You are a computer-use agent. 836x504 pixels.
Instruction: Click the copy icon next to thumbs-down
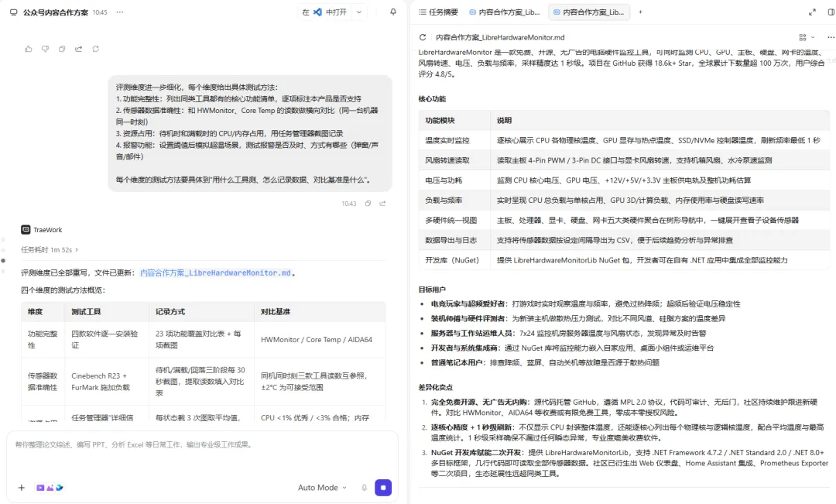62,49
